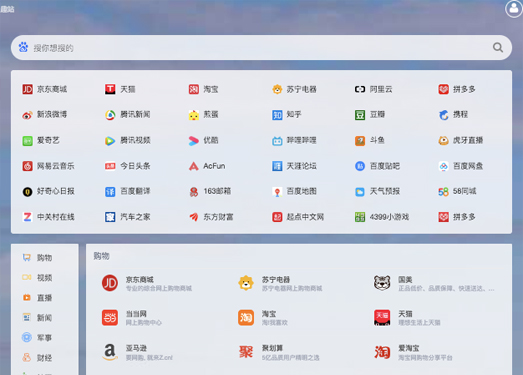Open the 苏宁电器 lion icon in top grid
Viewport: 523px width, 375px height.
click(x=277, y=89)
